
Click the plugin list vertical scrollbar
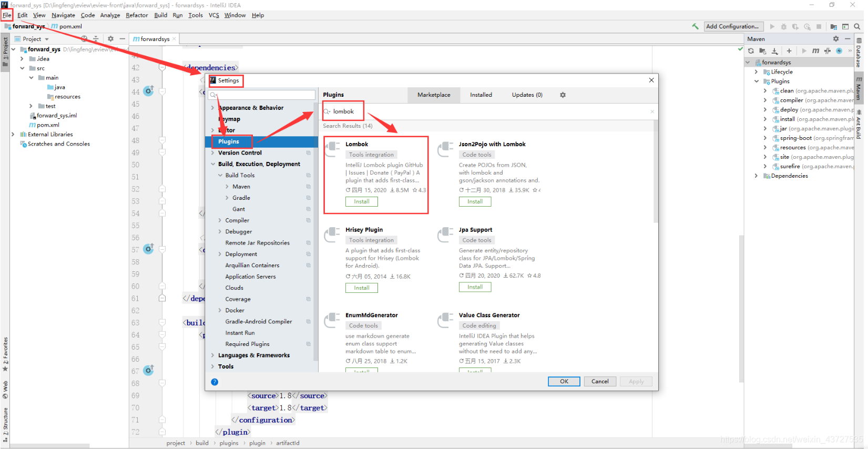(656, 171)
